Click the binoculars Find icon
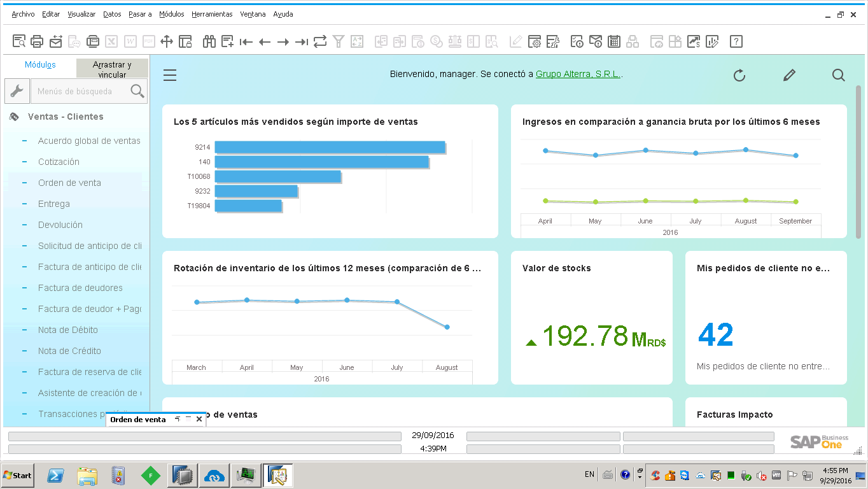This screenshot has height=489, width=868. point(209,41)
